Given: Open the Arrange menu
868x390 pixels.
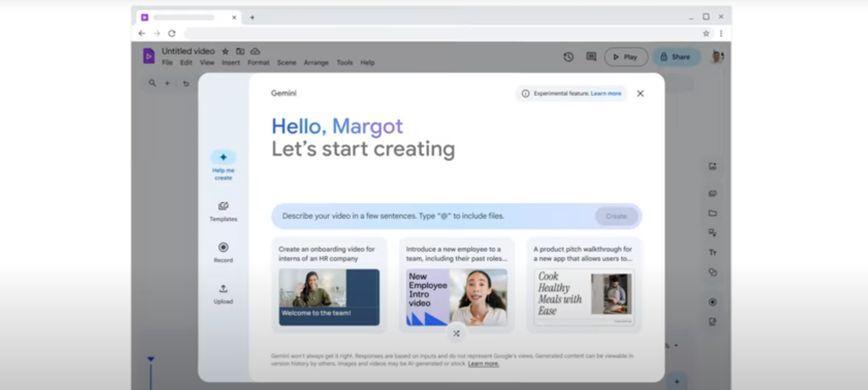Looking at the screenshot, I should tap(316, 63).
